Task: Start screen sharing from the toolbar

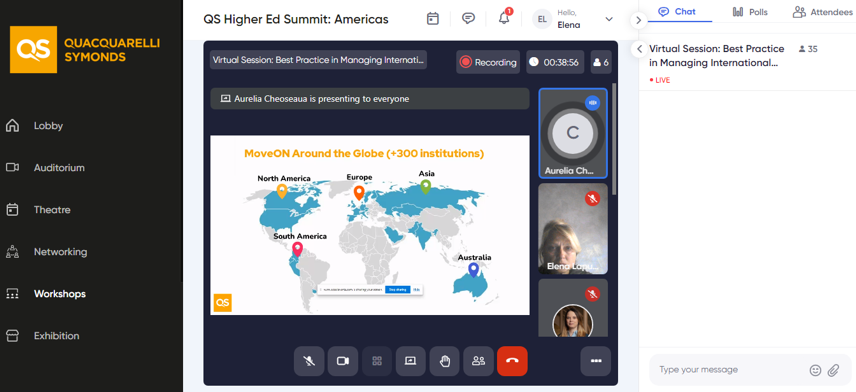Action: [411, 361]
